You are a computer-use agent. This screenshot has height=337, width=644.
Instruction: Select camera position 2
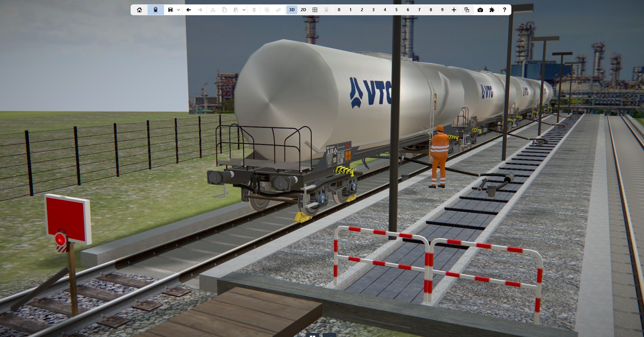(x=362, y=10)
